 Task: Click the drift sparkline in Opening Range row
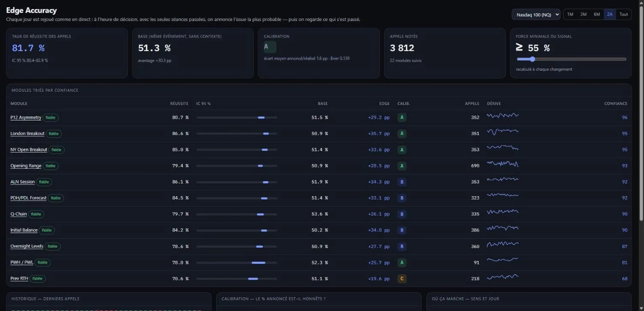coord(503,164)
